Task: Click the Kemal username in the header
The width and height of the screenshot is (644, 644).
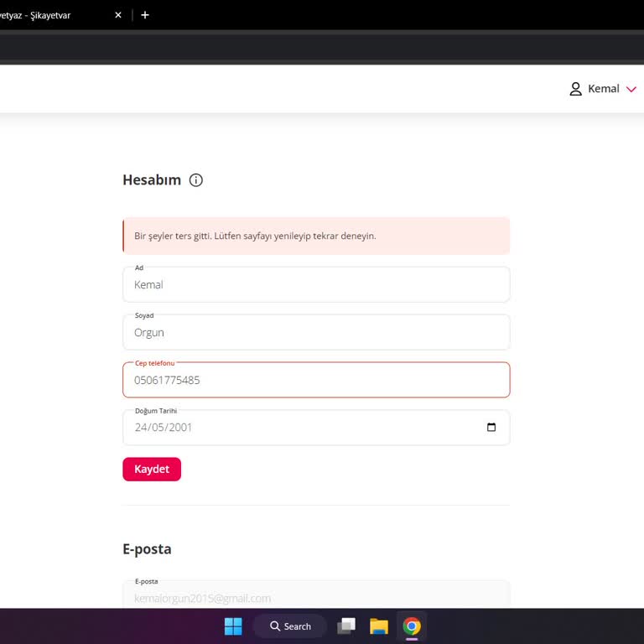Action: (x=604, y=89)
